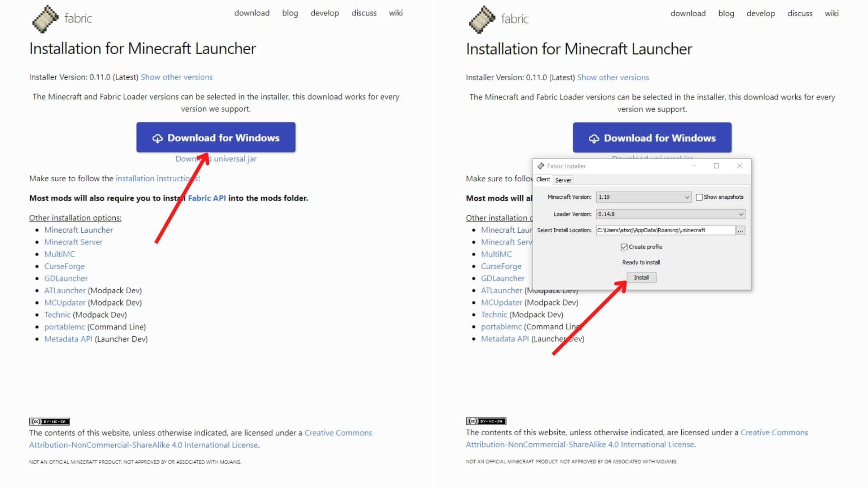868x488 pixels.
Task: Open Download universal jar link on left page
Action: click(216, 159)
